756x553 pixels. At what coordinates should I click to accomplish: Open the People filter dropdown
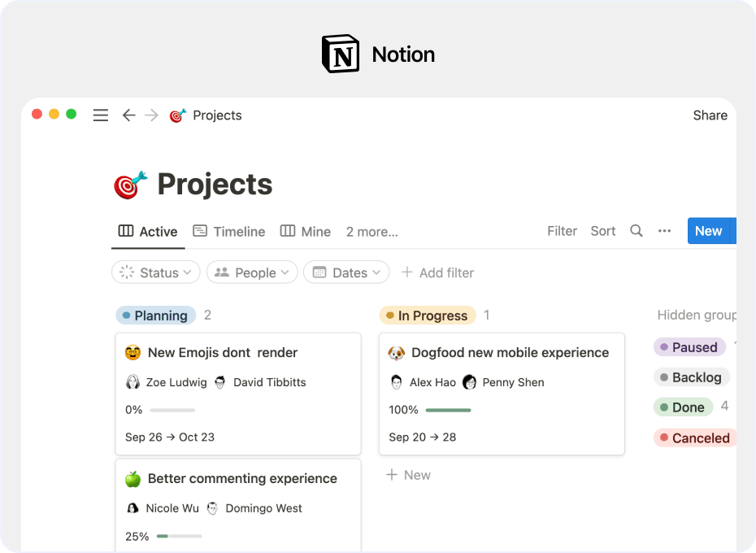point(252,272)
